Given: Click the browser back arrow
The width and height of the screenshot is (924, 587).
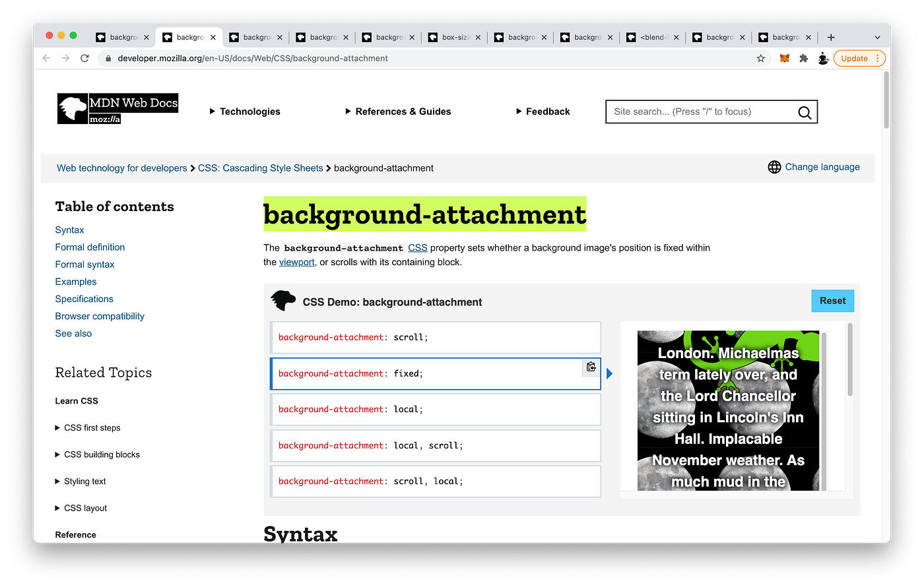Looking at the screenshot, I should pyautogui.click(x=46, y=58).
